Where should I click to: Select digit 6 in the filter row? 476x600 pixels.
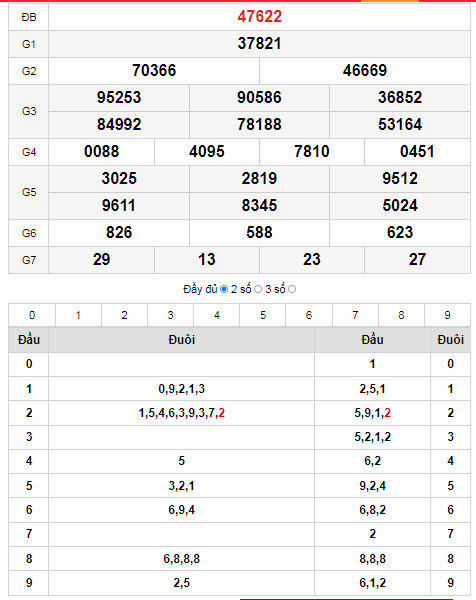[309, 315]
